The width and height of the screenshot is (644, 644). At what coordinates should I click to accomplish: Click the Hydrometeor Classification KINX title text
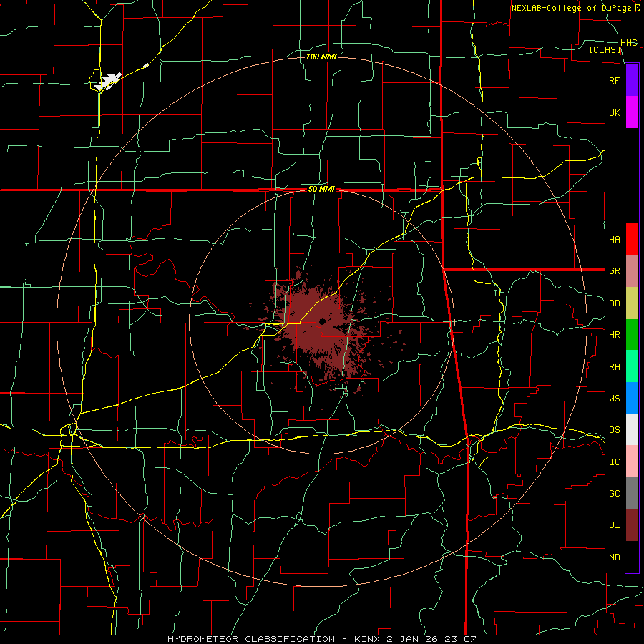click(321, 639)
